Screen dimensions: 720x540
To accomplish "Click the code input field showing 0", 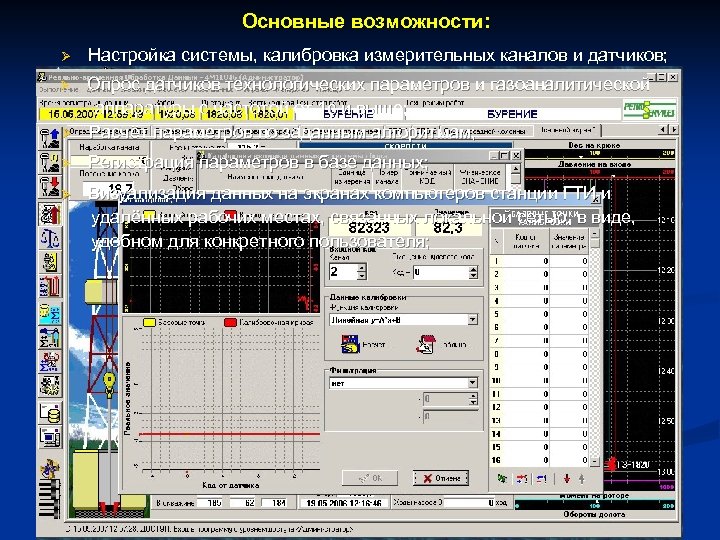I will coord(441,272).
